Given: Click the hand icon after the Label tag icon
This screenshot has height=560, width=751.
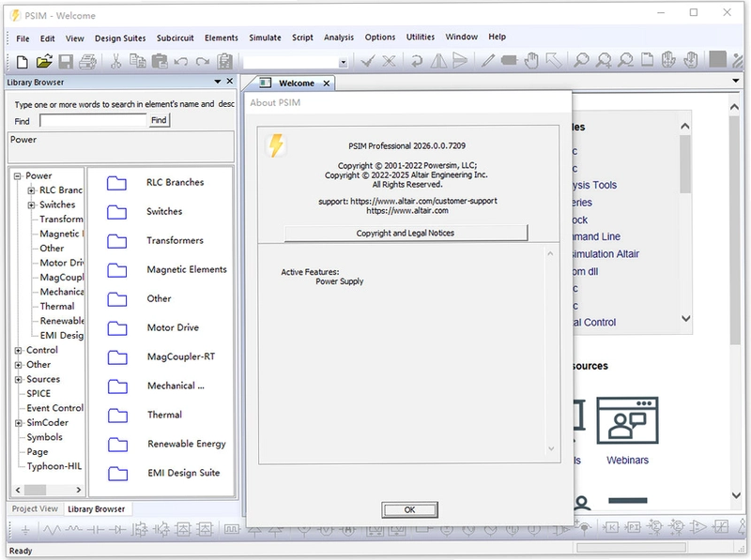Looking at the screenshot, I should coord(531,61).
